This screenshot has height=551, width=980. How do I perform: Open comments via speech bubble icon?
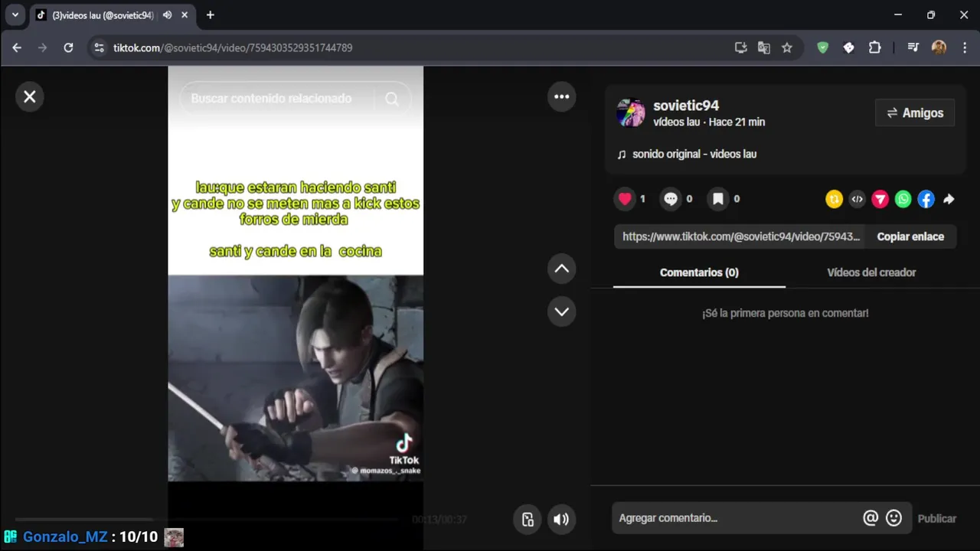[671, 199]
